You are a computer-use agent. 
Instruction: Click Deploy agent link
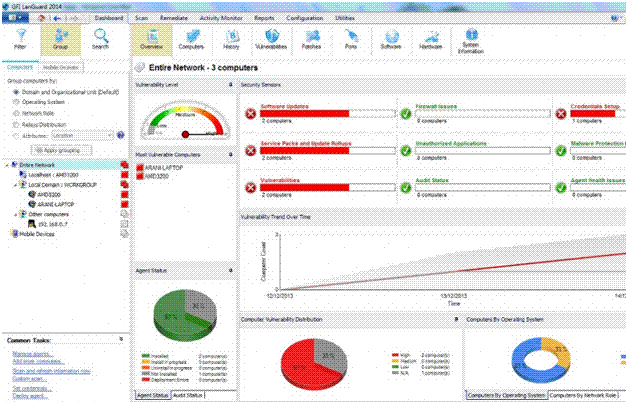30,396
